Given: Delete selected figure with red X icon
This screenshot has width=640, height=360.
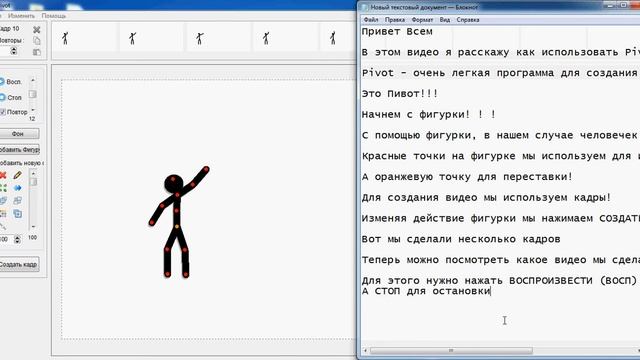Looking at the screenshot, I should pyautogui.click(x=3, y=175).
